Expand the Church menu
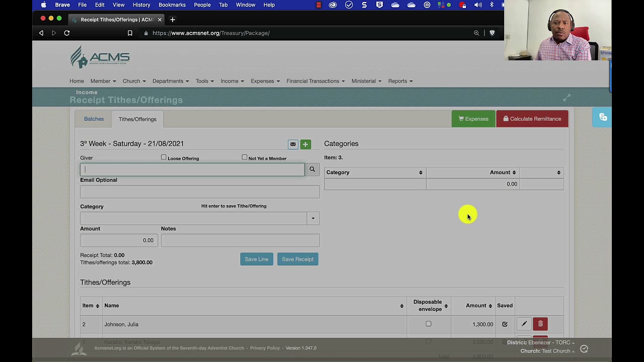Screen dimensions: 644x362 point(134,81)
